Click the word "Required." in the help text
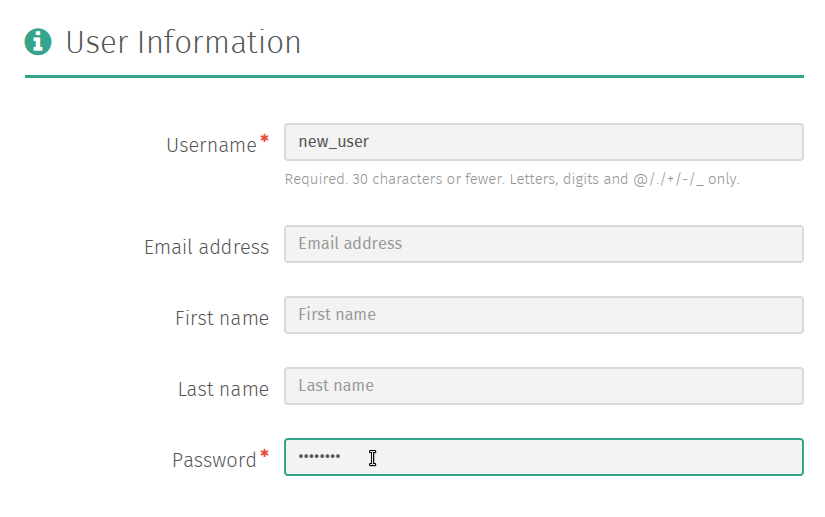The image size is (825, 517). (x=316, y=179)
